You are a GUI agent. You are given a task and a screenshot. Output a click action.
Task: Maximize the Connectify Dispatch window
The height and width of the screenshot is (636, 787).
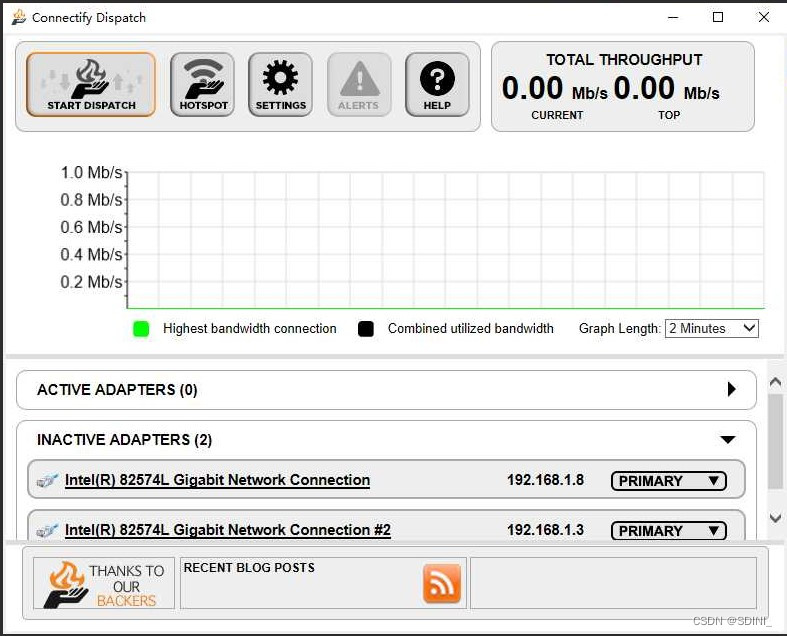tap(718, 17)
